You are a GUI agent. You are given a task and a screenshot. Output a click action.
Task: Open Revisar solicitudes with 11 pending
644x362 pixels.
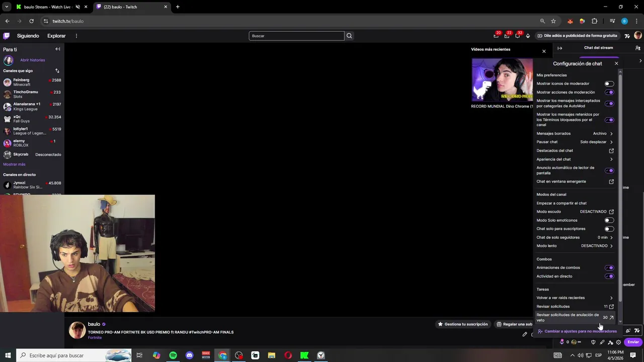point(575,306)
